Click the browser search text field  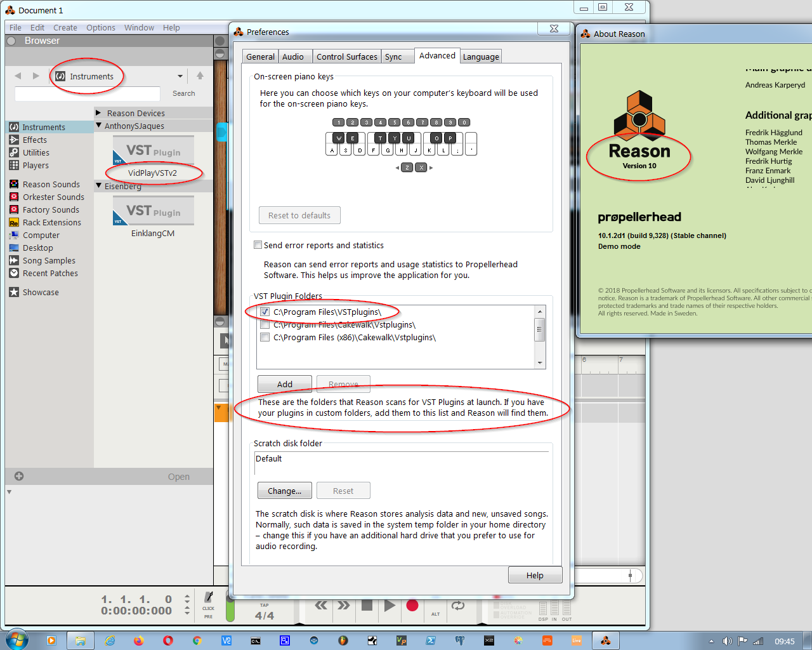(88, 94)
